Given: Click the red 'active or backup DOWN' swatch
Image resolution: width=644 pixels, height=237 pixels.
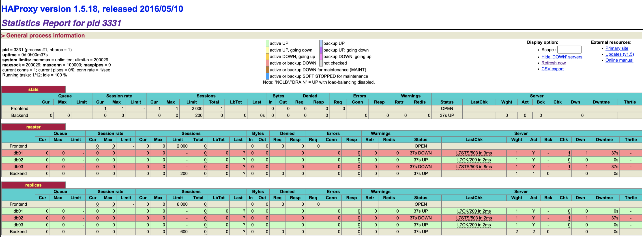Looking at the screenshot, I should (267, 63).
